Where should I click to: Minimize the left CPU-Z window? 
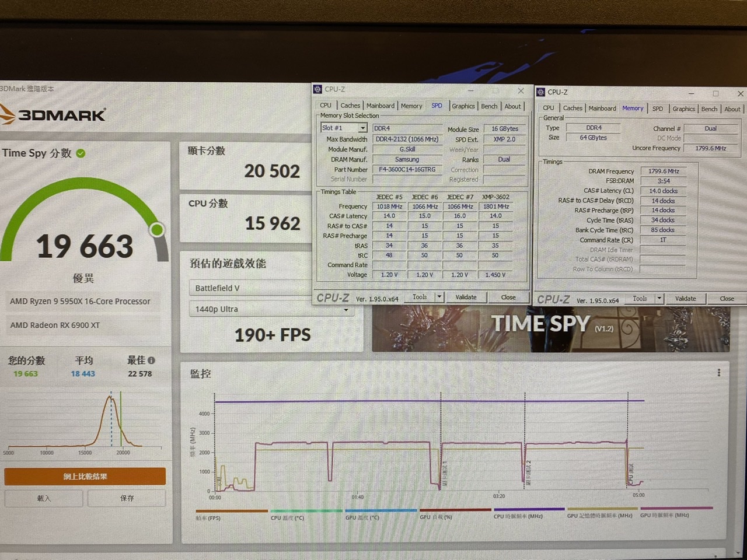(x=471, y=90)
